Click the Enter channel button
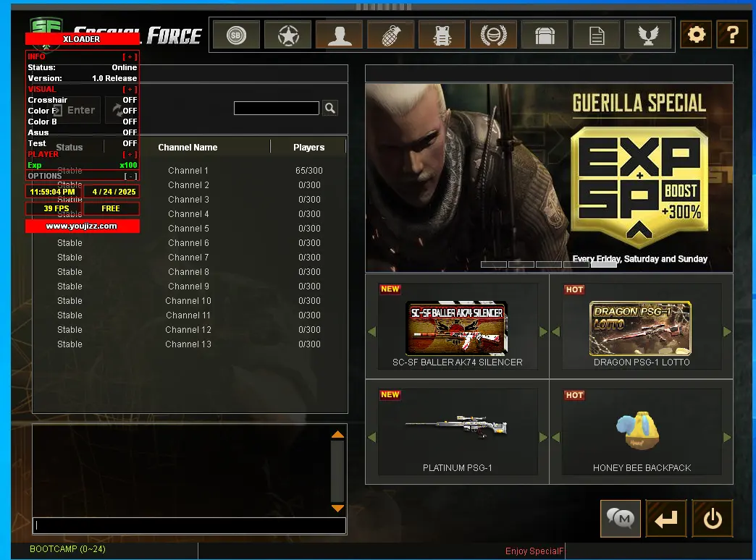Image resolution: width=756 pixels, height=560 pixels. click(75, 111)
